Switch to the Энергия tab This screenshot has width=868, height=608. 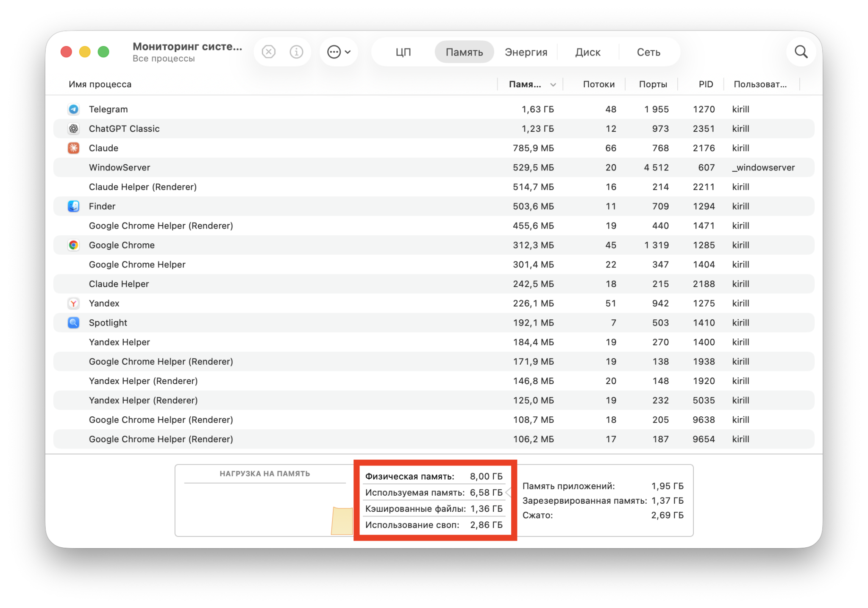[526, 52]
